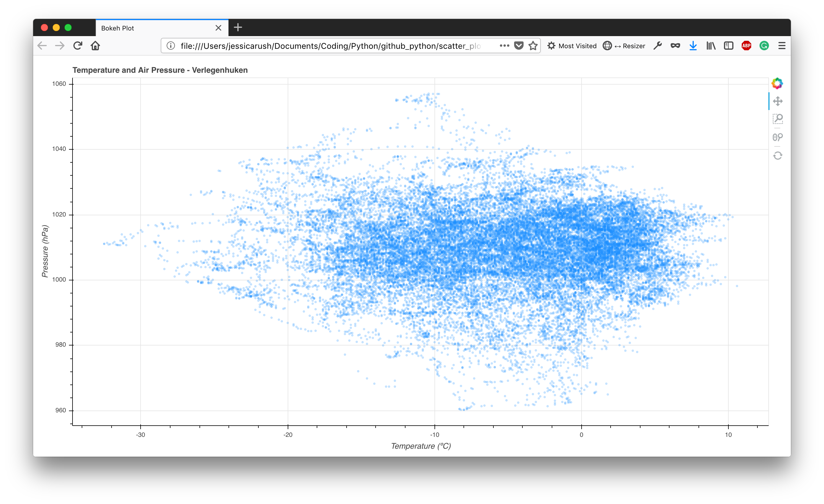Toggle the Grammarly extension icon

point(762,45)
